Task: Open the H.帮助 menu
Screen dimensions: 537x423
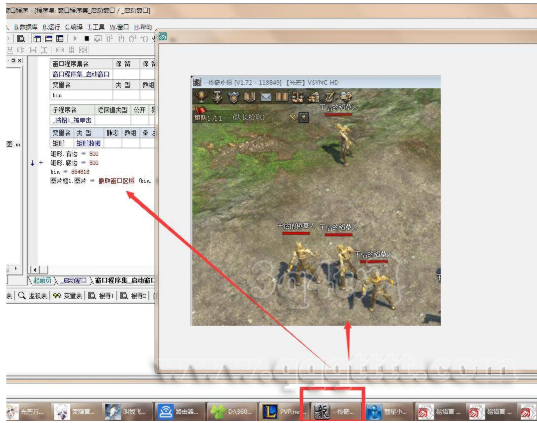Action: (143, 27)
